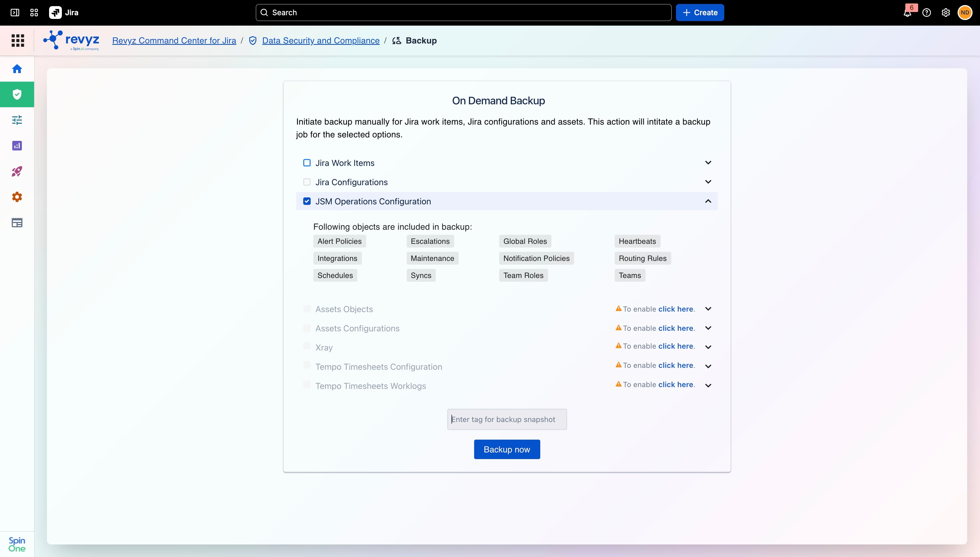
Task: Open the Revyz nine-dot apps grid
Action: tap(18, 41)
